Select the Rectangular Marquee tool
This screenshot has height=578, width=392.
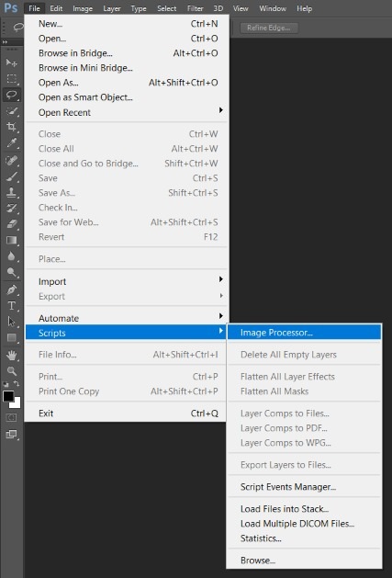(11, 78)
